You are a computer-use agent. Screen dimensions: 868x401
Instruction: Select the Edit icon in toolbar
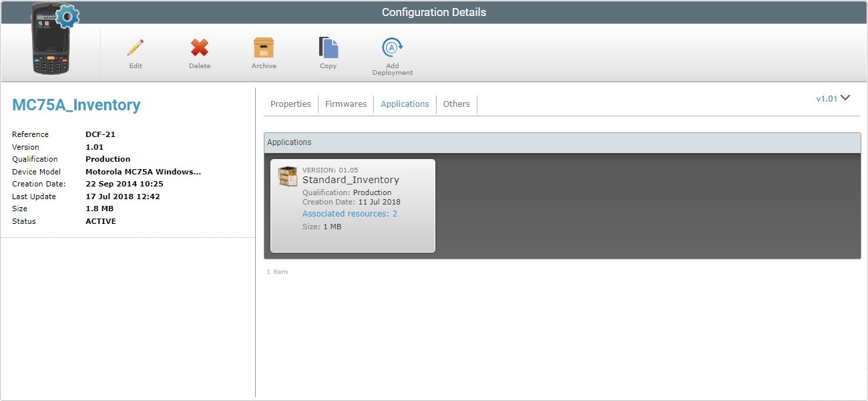click(x=135, y=49)
